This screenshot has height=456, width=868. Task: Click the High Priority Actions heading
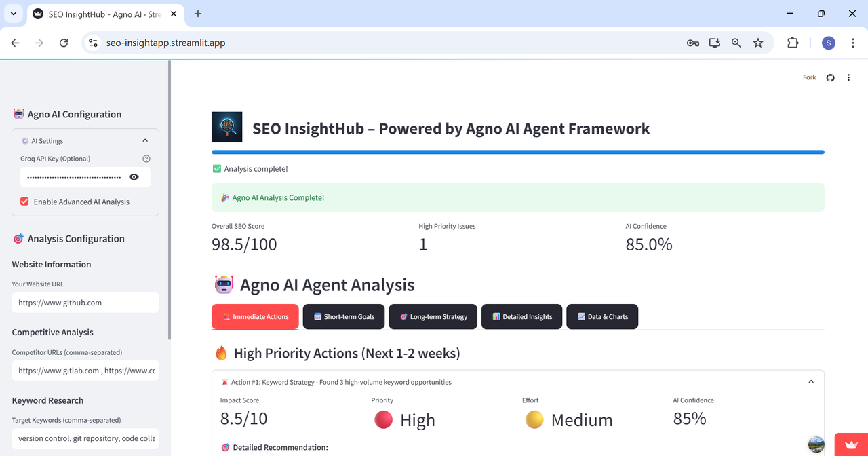click(x=336, y=354)
